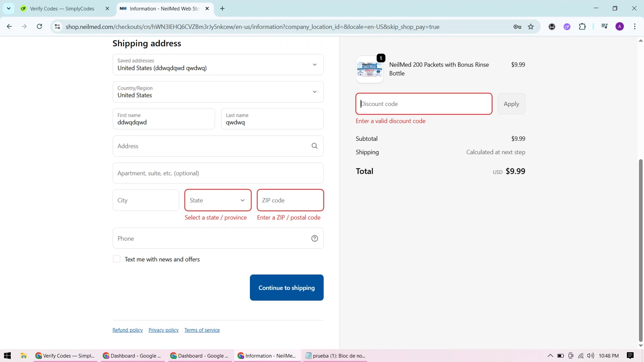Click the Last name field

coord(272,119)
